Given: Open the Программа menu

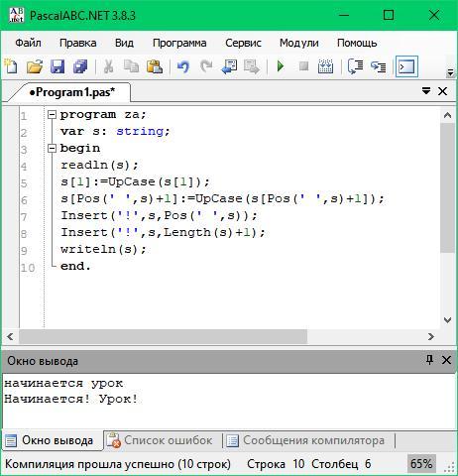Looking at the screenshot, I should click(179, 43).
